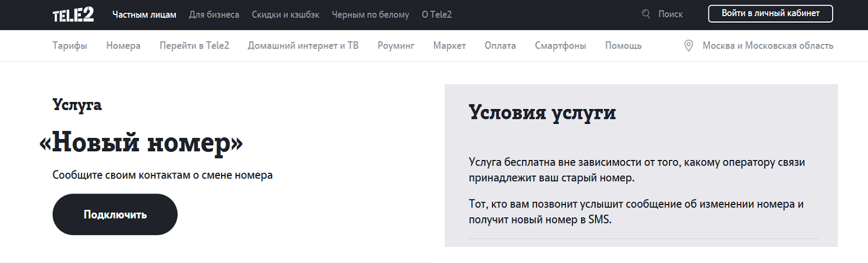Open the Маркет section
Viewport: 868px width, 263px height.
point(450,46)
